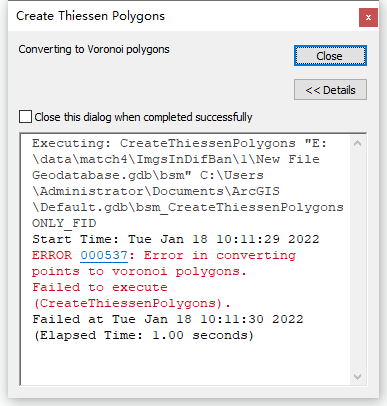
Task: Click '(CreateThiessenPolygons).' red text line
Action: click(132, 303)
